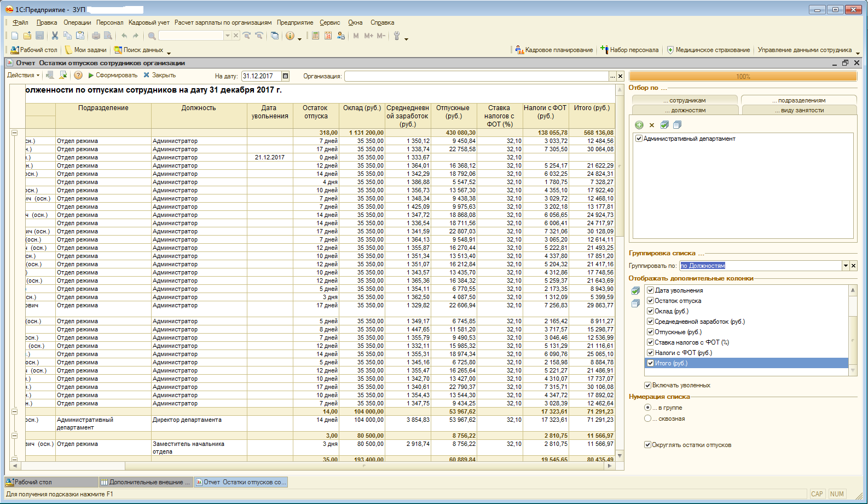Copy selection with the copy icon

67,36
